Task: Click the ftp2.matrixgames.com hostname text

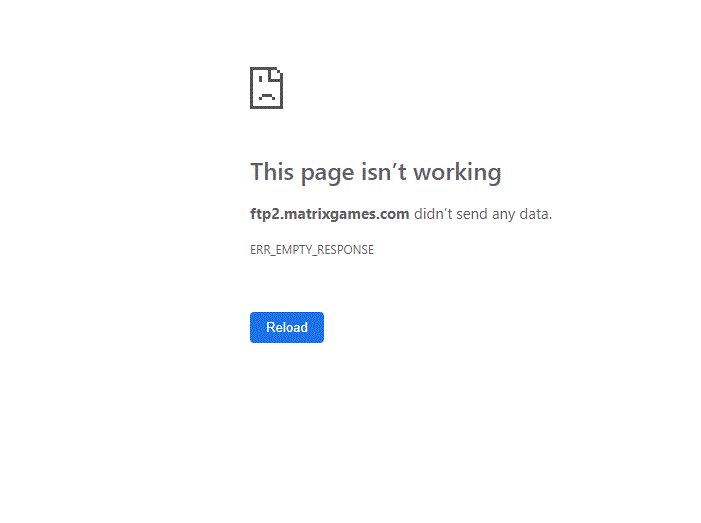Action: (329, 214)
